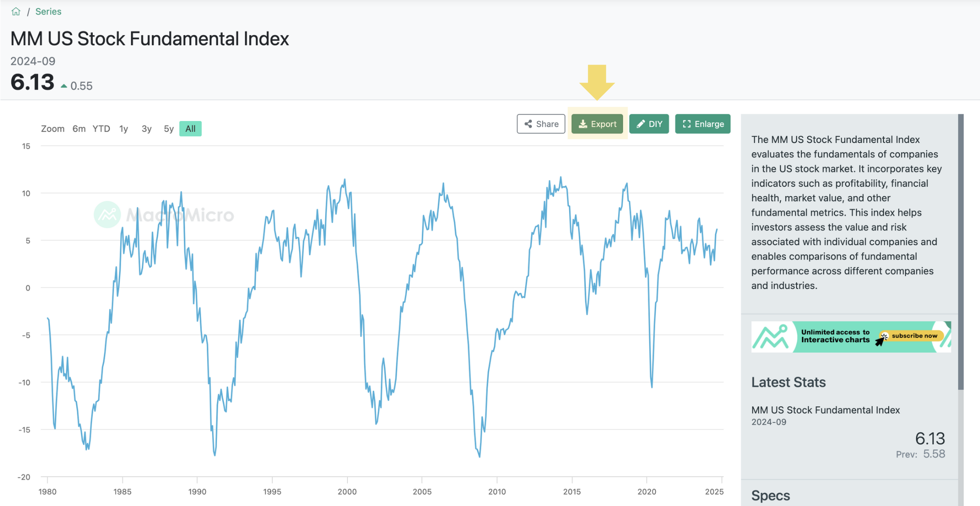Screen dimensions: 980x506
Task: Click the 15 y-axis label
Action: pos(26,146)
